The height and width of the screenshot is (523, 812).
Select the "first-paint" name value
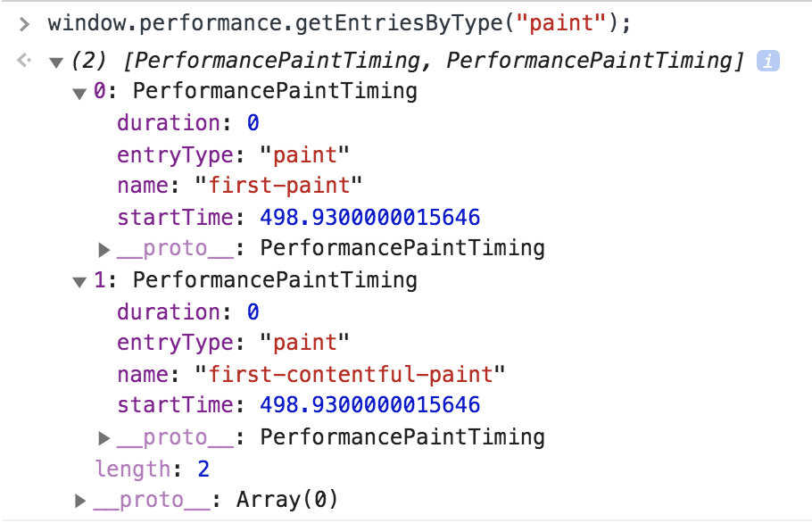[278, 186]
